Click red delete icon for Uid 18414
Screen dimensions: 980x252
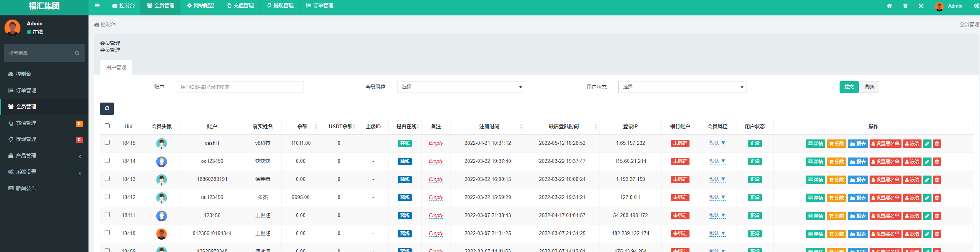937,162
